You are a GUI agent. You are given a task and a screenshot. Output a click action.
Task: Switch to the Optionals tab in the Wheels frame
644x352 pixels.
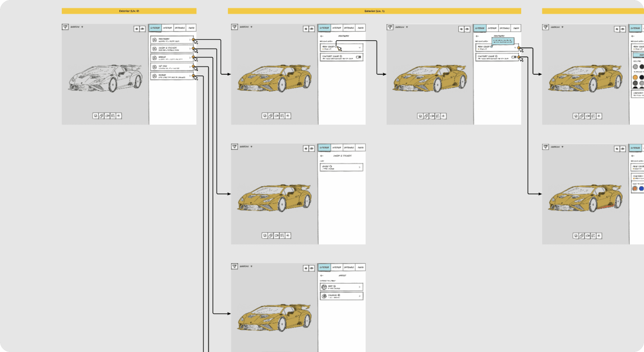click(349, 267)
